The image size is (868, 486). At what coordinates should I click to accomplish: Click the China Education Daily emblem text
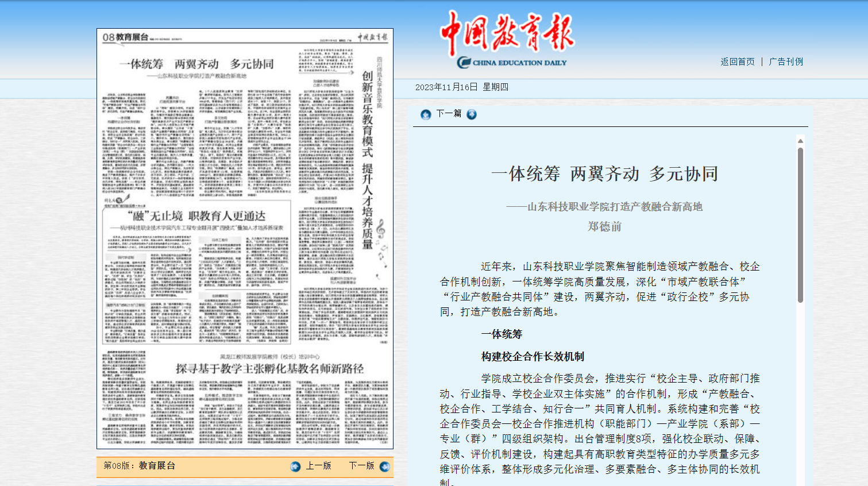512,63
